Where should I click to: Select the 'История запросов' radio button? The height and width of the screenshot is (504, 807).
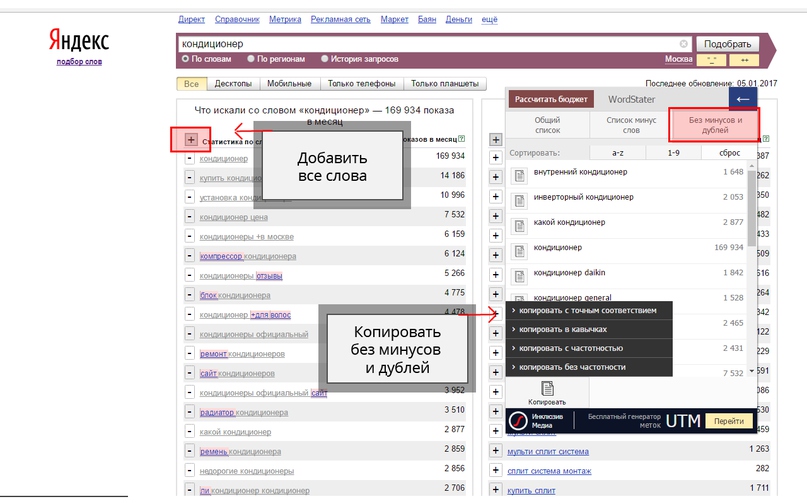click(x=324, y=59)
